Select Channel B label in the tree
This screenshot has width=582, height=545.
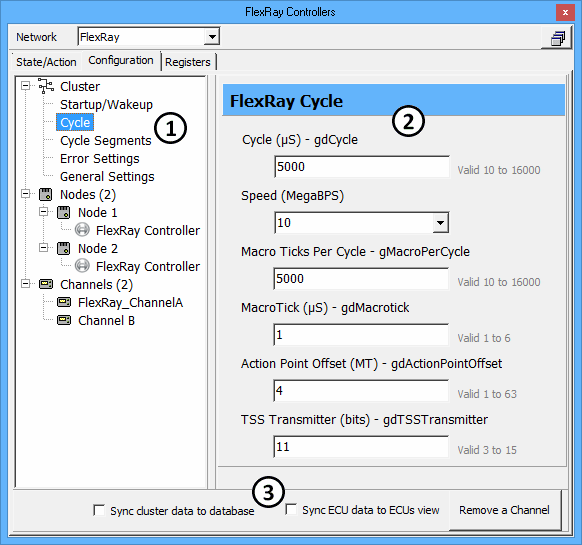(107, 320)
